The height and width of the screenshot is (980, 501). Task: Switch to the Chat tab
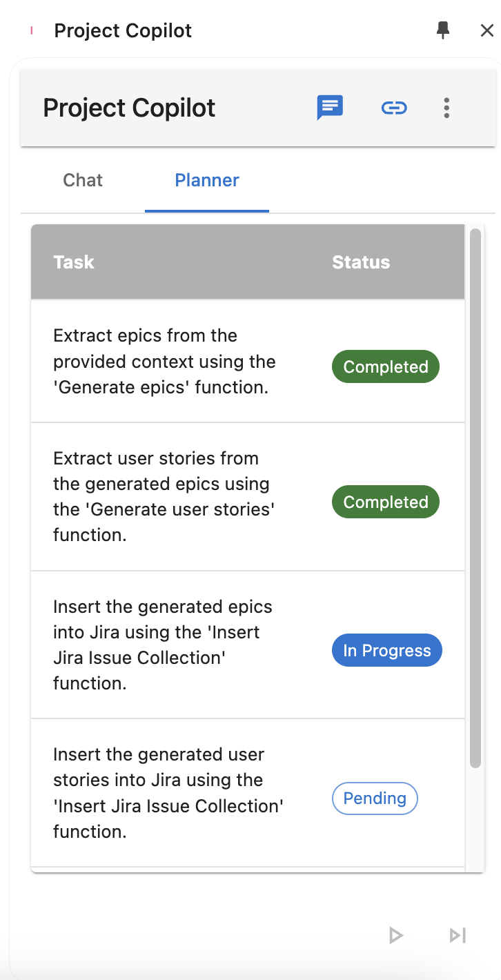83,180
